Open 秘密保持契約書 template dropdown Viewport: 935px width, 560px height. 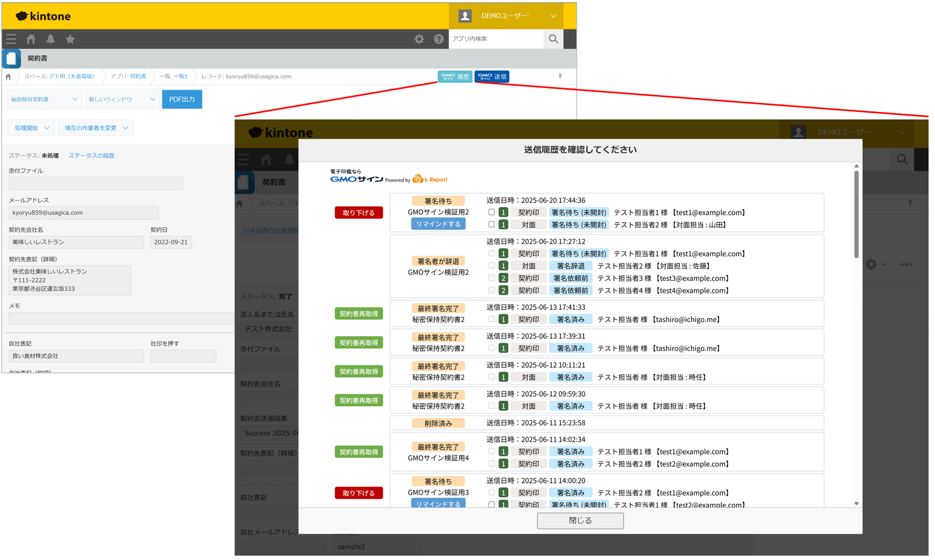(x=44, y=99)
